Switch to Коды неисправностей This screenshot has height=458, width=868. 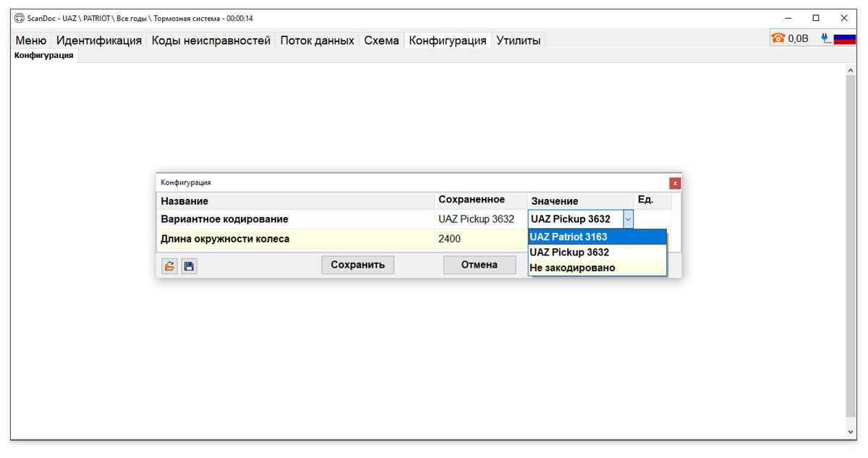click(x=211, y=41)
